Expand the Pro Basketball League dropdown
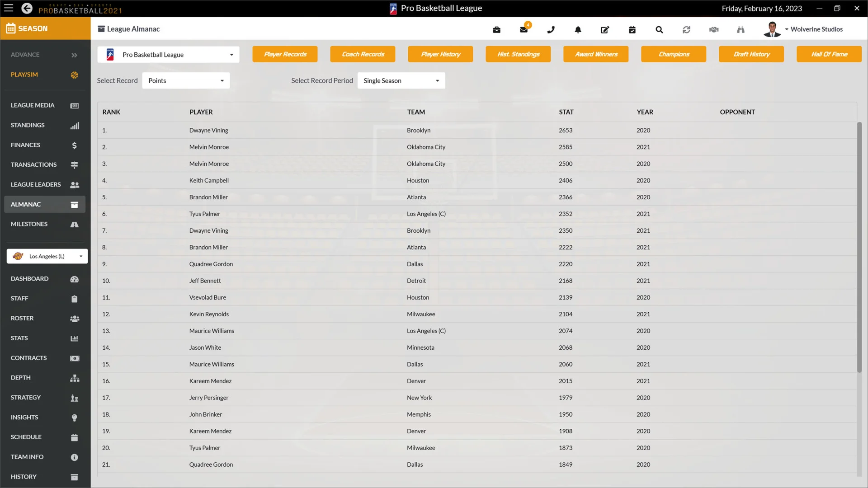This screenshot has height=488, width=868. [168, 55]
